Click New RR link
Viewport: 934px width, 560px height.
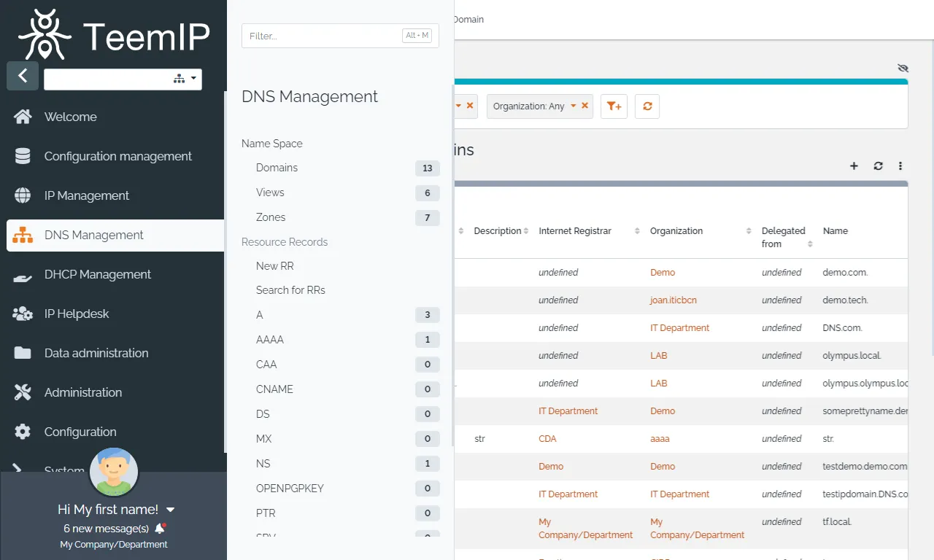pyautogui.click(x=275, y=266)
